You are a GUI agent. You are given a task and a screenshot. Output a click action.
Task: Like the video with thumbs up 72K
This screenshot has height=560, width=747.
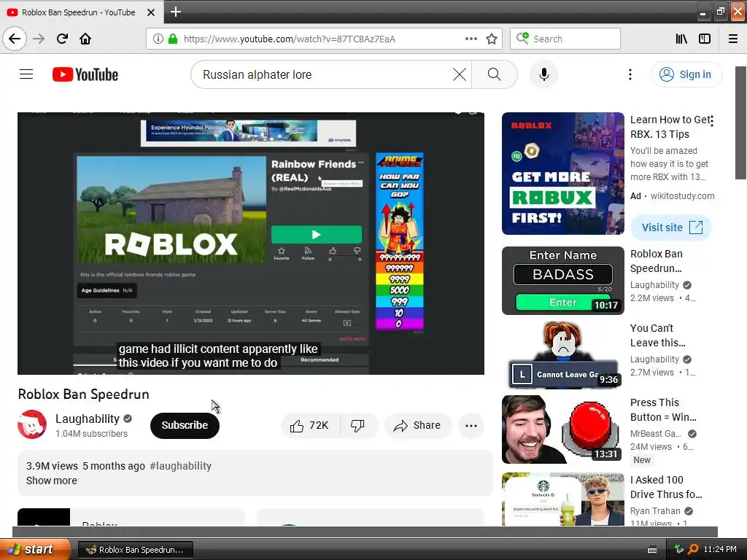309,425
